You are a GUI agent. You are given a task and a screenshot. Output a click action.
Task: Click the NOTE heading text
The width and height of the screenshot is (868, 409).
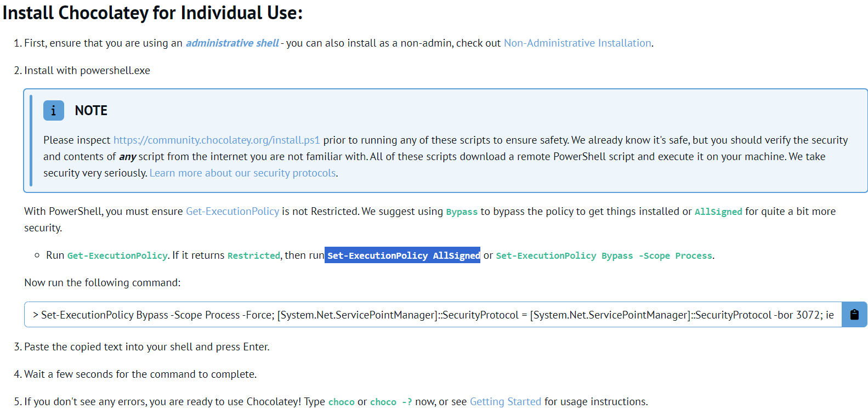click(91, 111)
